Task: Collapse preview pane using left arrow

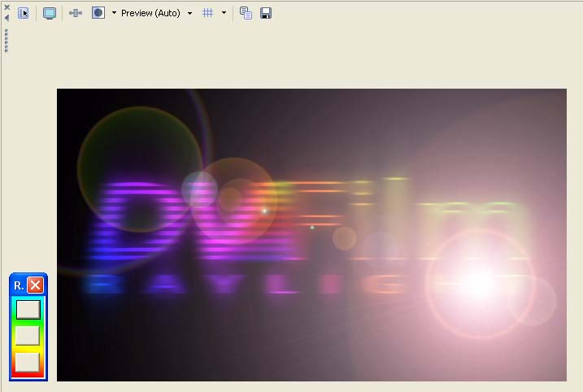Action: pos(7,17)
